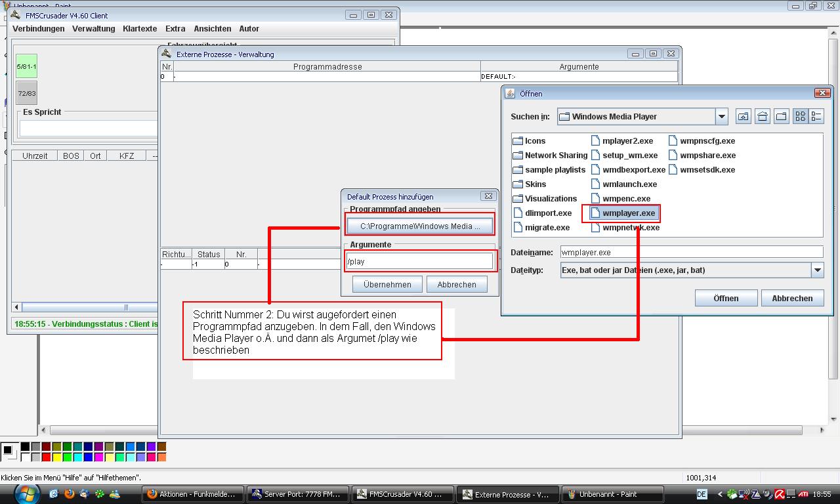This screenshot has width=840, height=504.
Task: Click the red Avira antivirus tray icon
Action: coord(779,494)
